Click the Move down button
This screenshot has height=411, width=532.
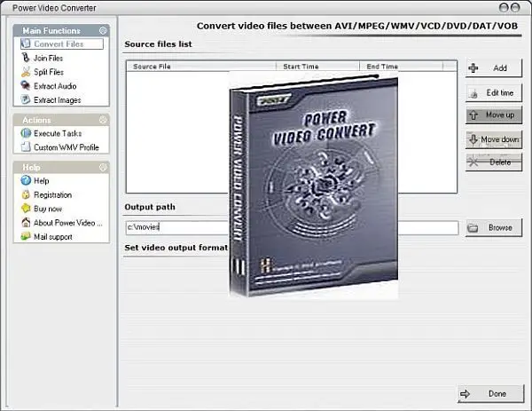tap(494, 139)
